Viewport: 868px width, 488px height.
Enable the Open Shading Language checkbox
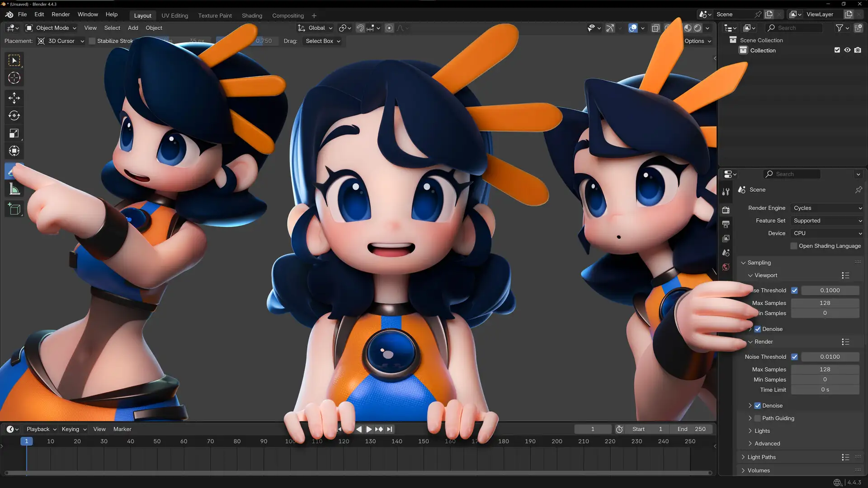tap(793, 246)
